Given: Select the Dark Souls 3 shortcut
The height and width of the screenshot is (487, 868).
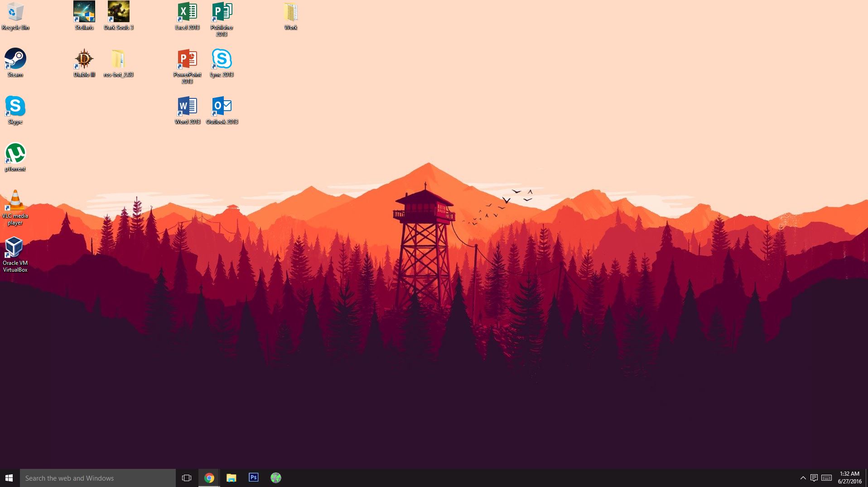Looking at the screenshot, I should 119,16.
